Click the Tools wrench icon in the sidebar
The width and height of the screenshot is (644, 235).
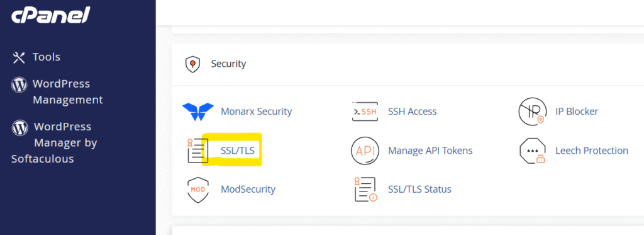point(19,57)
